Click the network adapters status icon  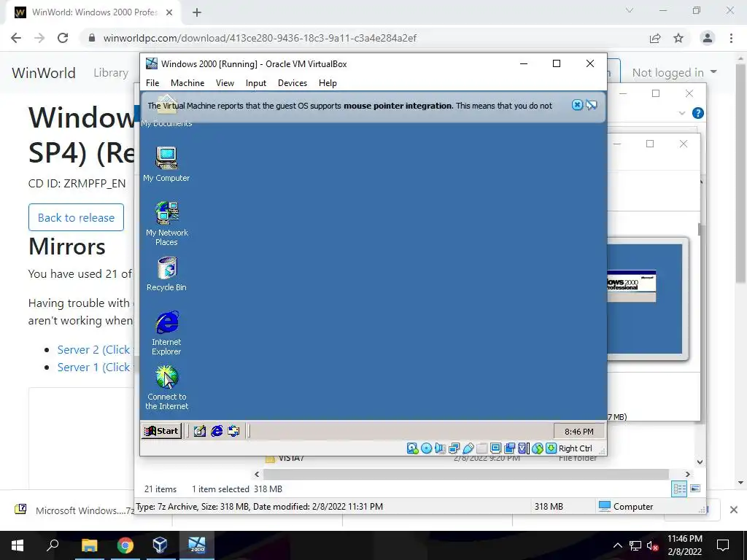tap(454, 448)
